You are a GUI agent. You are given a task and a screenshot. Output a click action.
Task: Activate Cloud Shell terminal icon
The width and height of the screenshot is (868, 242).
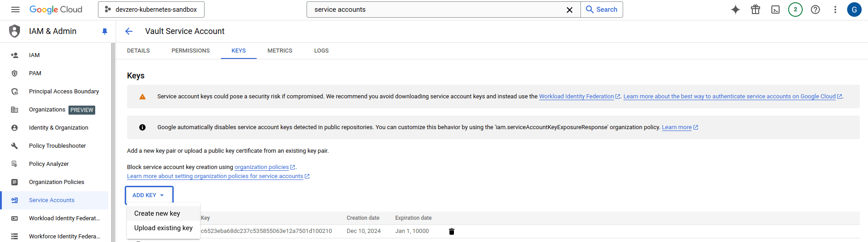(775, 10)
